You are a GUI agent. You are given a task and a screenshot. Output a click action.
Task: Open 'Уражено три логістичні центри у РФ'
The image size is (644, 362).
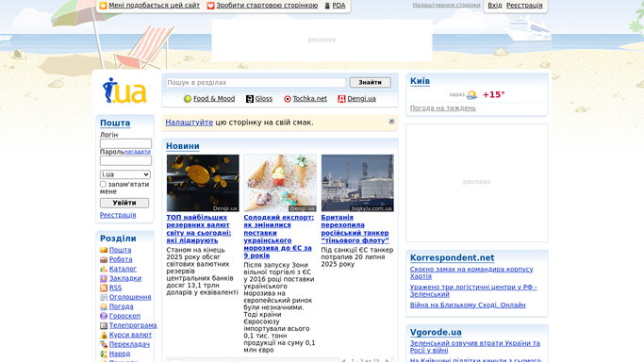pyautogui.click(x=473, y=290)
